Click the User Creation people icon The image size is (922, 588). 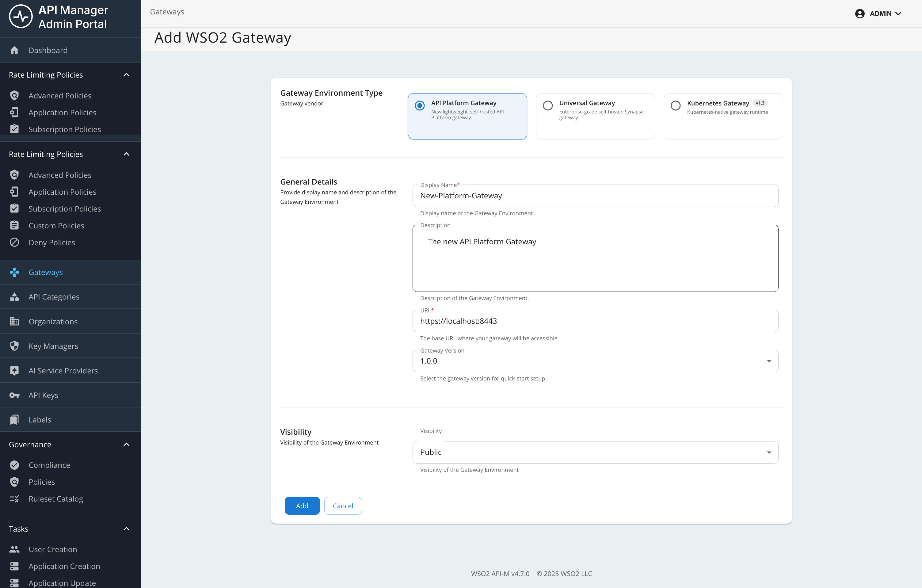[x=14, y=549]
